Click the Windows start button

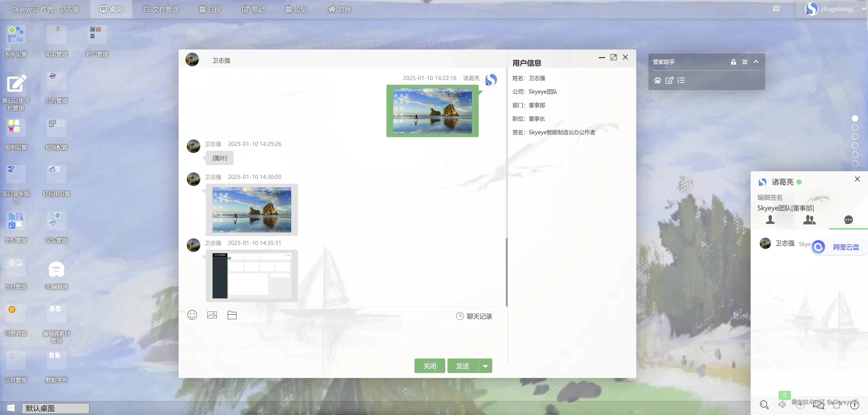11,408
